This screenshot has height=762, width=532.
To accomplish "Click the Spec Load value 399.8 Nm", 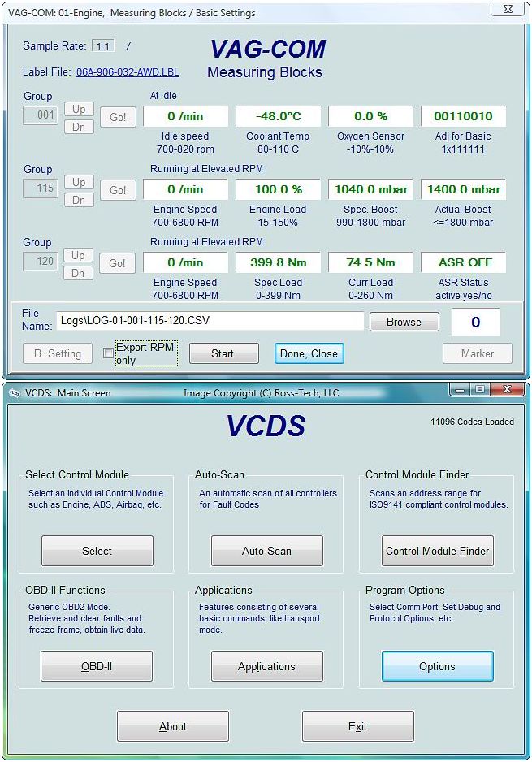I will tap(278, 262).
